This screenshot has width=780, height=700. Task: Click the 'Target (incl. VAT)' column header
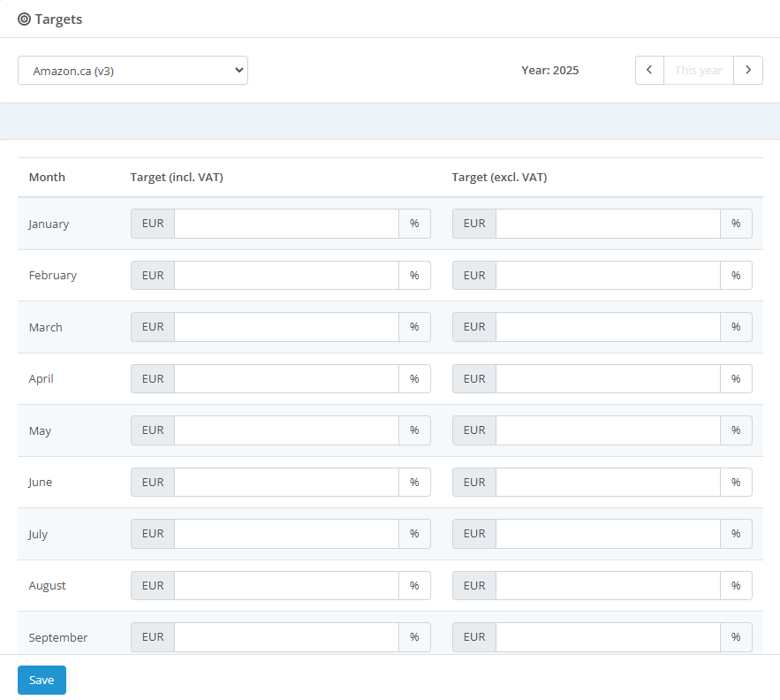coord(177,177)
